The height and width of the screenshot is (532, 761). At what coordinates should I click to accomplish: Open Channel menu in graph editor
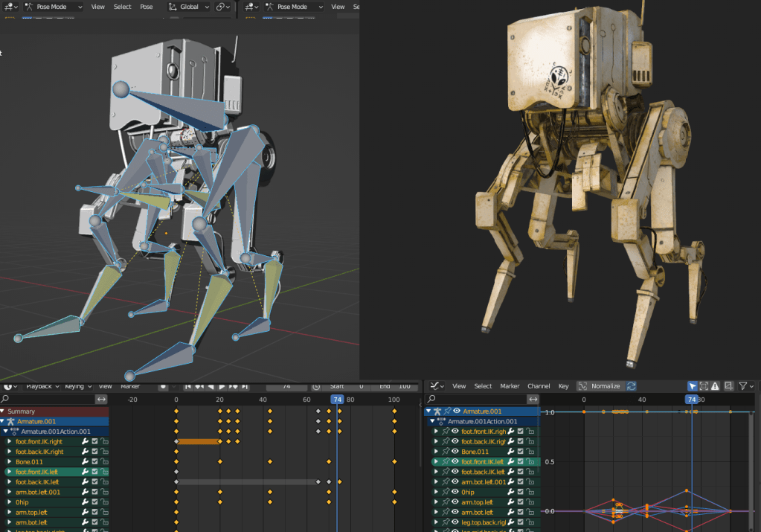tap(539, 386)
